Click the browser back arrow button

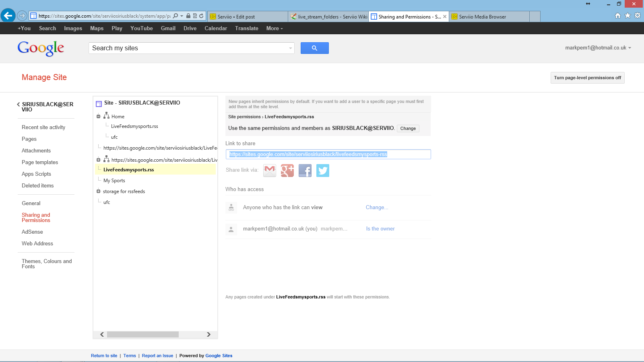pos(8,16)
